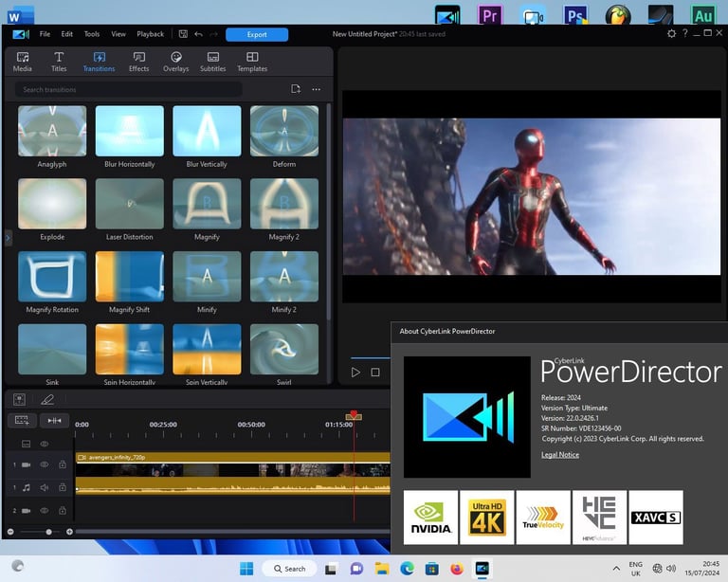This screenshot has height=582, width=728.
Task: Click the subtitle track icon
Action: [26, 445]
